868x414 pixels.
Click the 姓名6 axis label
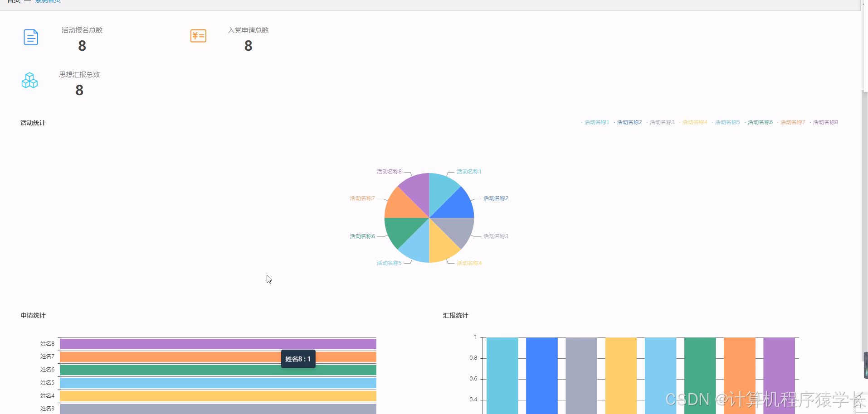pyautogui.click(x=47, y=370)
